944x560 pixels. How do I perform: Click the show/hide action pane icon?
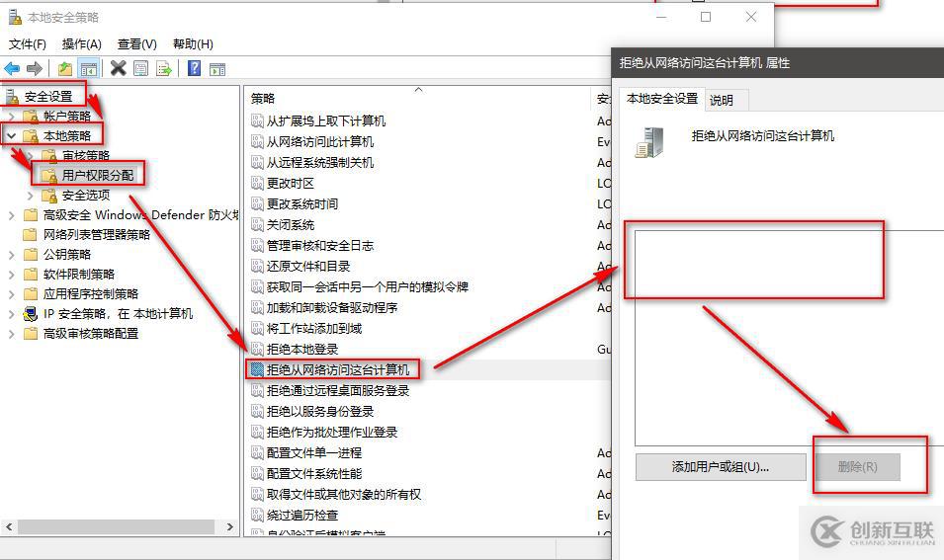(216, 68)
